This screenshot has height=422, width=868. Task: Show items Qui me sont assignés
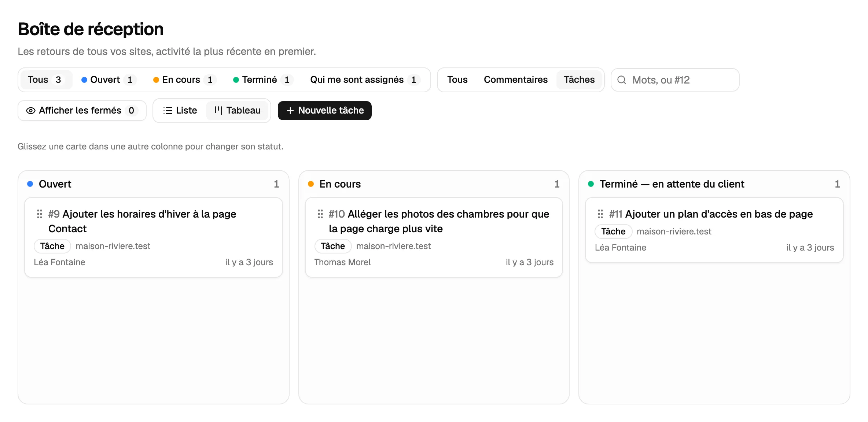(x=365, y=80)
